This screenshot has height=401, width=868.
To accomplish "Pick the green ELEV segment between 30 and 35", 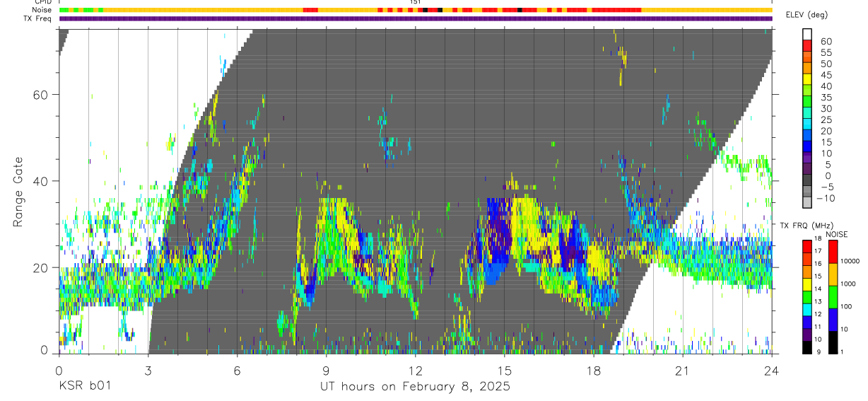I will tap(807, 101).
